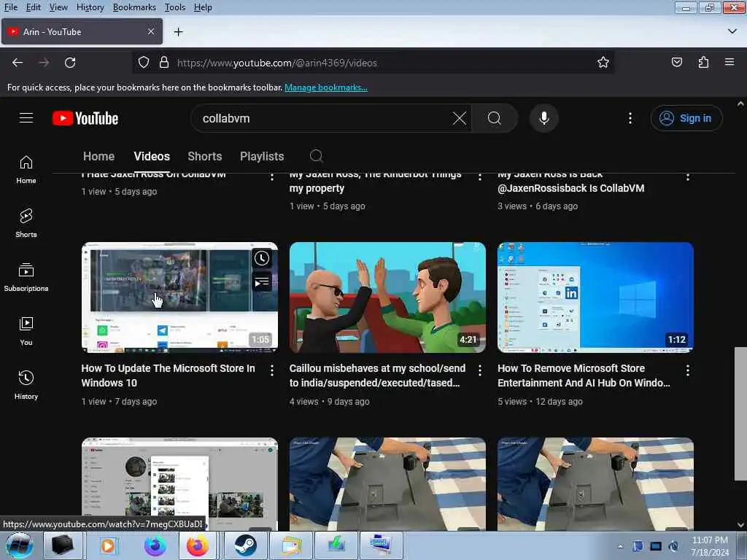Open History in the left sidebar
This screenshot has width=747, height=560.
(x=26, y=385)
